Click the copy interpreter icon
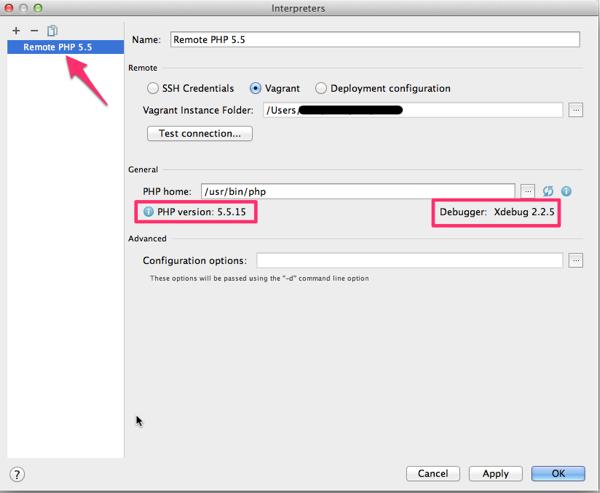 coord(52,31)
